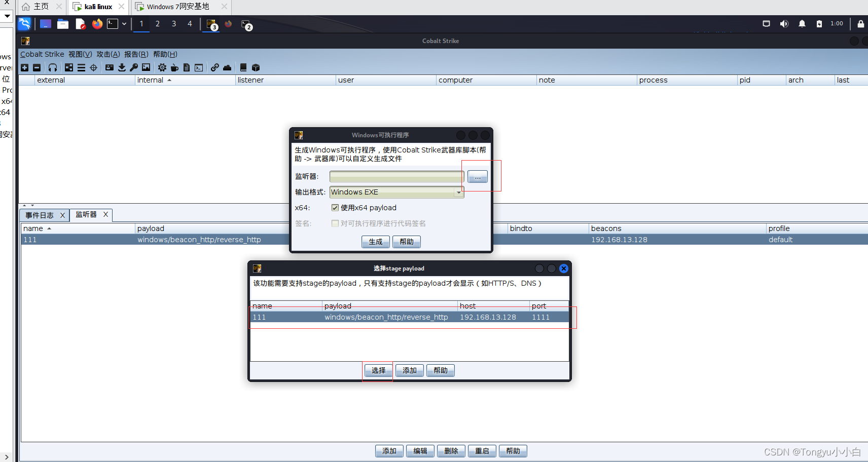This screenshot has width=868, height=462.
Task: Select listener row 111 in stage payload dialog
Action: (x=410, y=317)
